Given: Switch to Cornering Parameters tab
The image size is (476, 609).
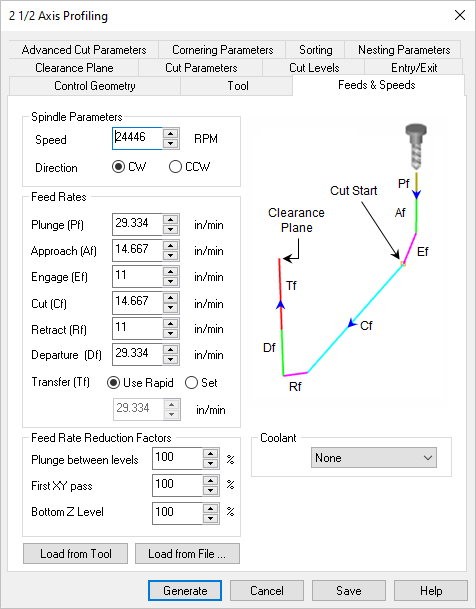Looking at the screenshot, I should tap(222, 50).
